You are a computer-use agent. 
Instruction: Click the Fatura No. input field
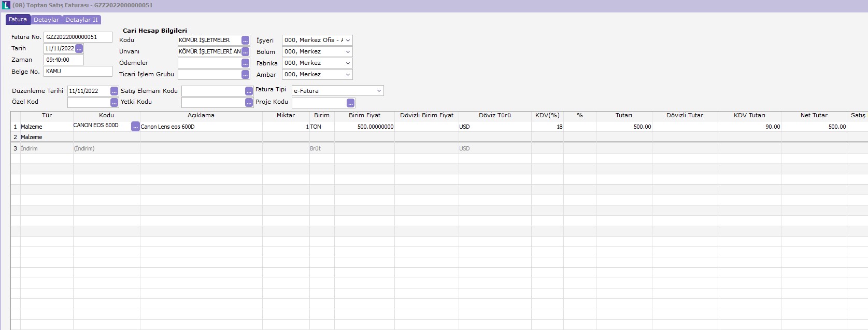pos(78,37)
